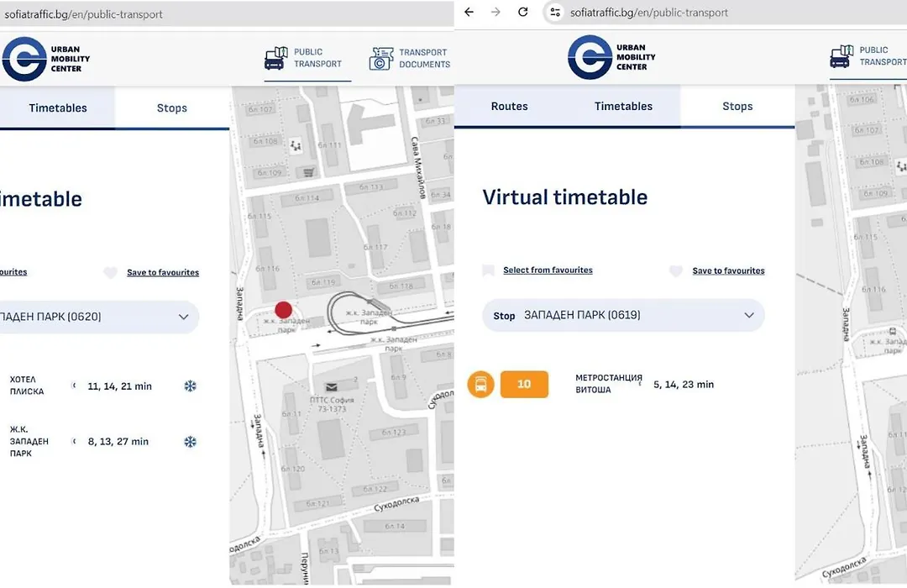Click the heart icon beside left window's Save to favourites
The width and height of the screenshot is (907, 588).
click(x=111, y=273)
